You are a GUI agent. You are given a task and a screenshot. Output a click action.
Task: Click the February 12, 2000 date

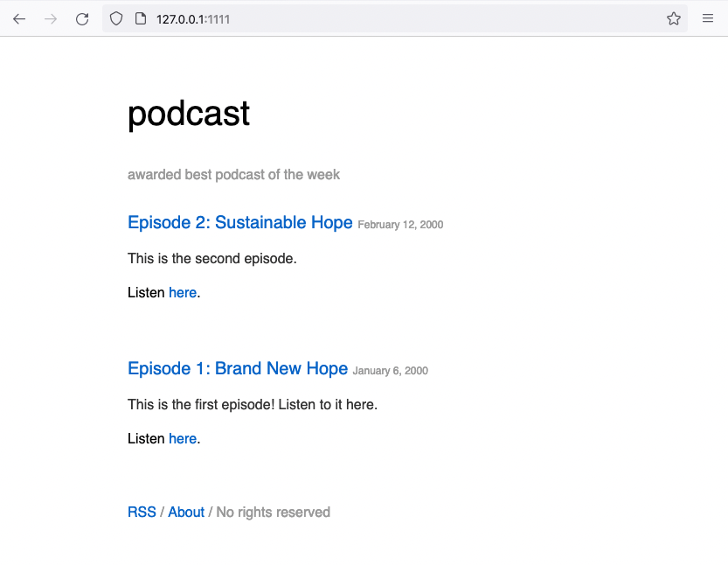[400, 225]
